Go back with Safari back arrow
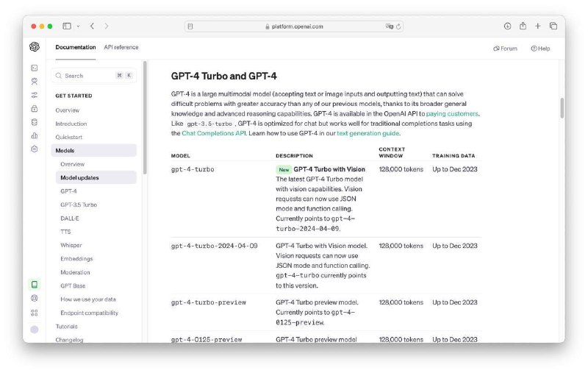 click(x=93, y=26)
